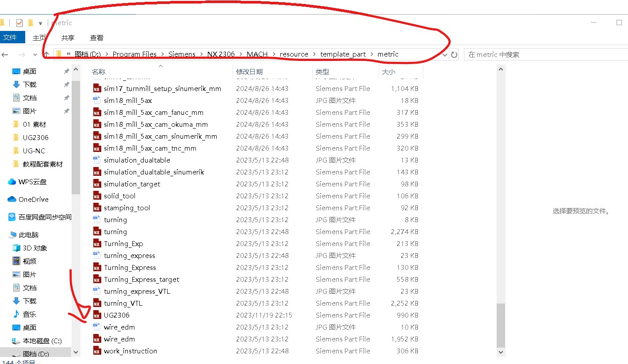628x364 pixels.
Task: Click the NX icon of turning_VTL file
Action: point(97,303)
